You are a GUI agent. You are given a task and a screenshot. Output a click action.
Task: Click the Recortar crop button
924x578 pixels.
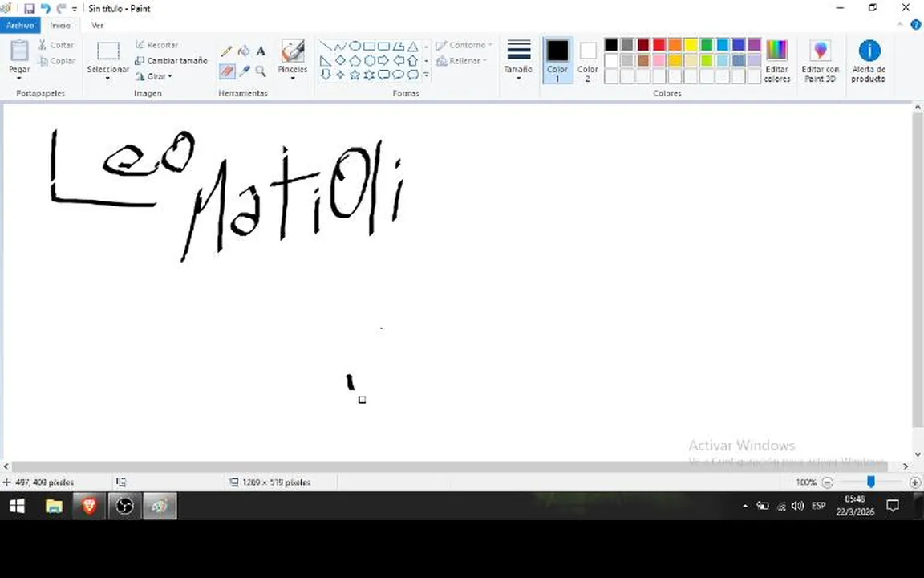(156, 45)
